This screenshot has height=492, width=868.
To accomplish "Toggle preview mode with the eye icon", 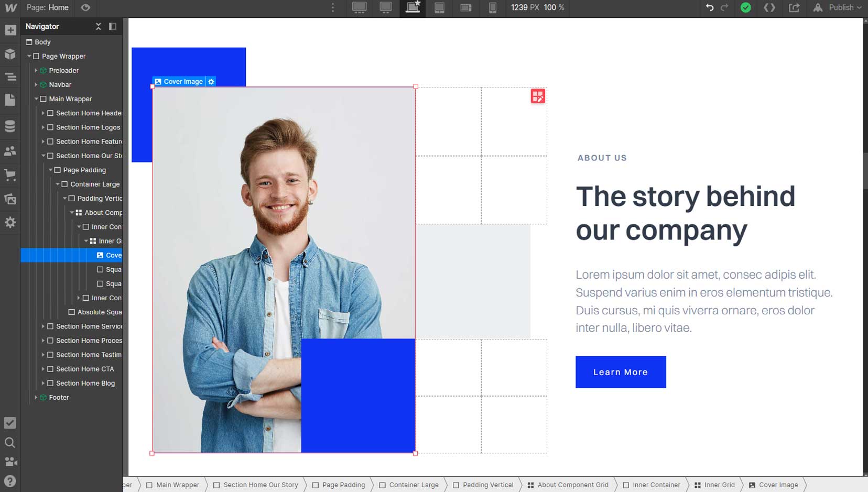I will pyautogui.click(x=85, y=8).
